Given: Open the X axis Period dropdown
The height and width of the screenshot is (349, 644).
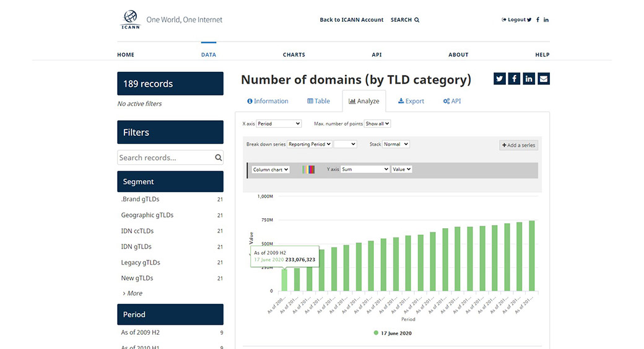Looking at the screenshot, I should click(279, 124).
